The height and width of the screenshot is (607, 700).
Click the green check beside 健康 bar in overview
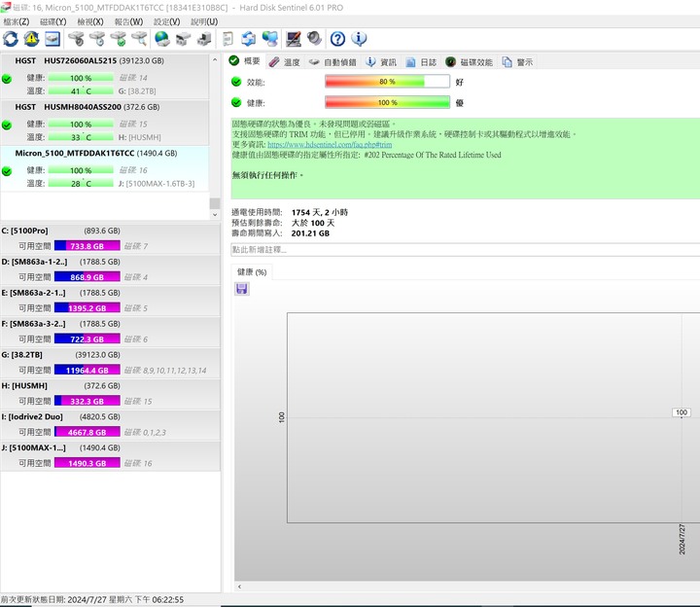tap(236, 102)
